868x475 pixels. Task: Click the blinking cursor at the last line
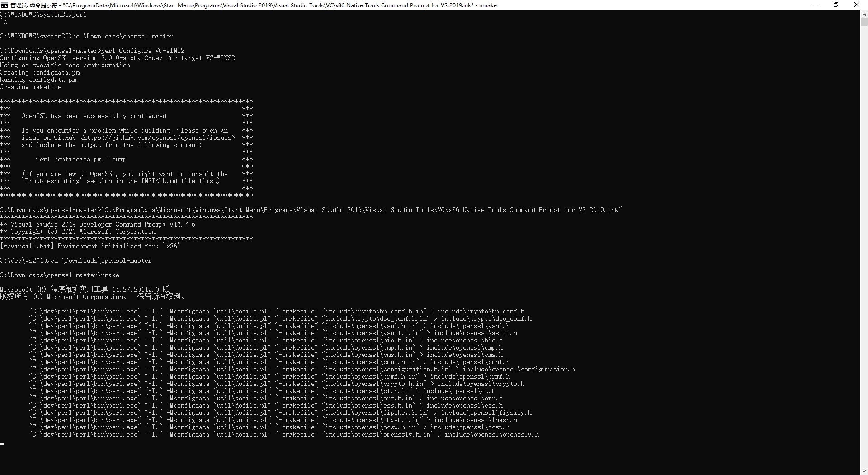pyautogui.click(x=2, y=444)
